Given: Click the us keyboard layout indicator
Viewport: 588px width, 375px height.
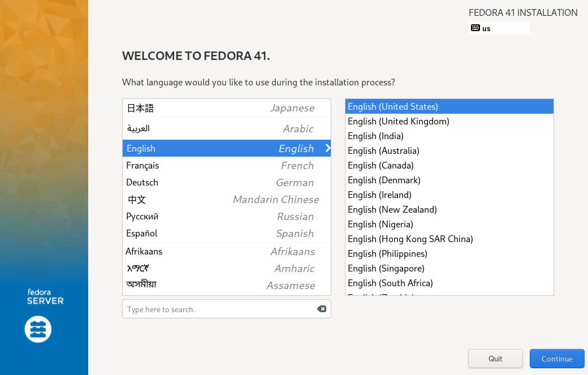Looking at the screenshot, I should 499,28.
